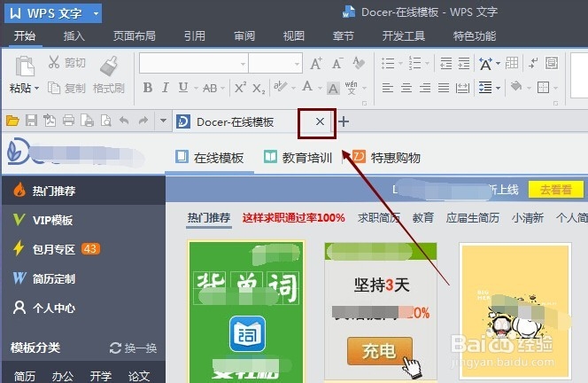Open the 引用 ribbon tab
The height and width of the screenshot is (383, 588).
195,36
